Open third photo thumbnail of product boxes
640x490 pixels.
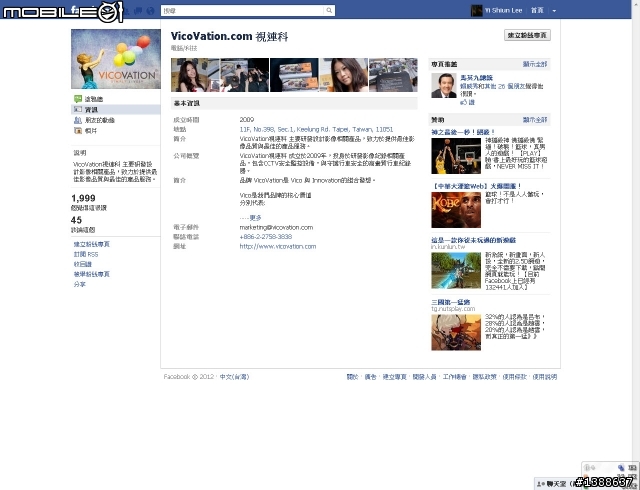294,75
